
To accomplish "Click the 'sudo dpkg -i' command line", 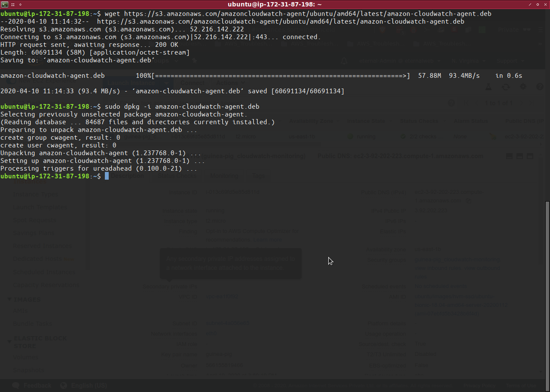I will [130, 107].
